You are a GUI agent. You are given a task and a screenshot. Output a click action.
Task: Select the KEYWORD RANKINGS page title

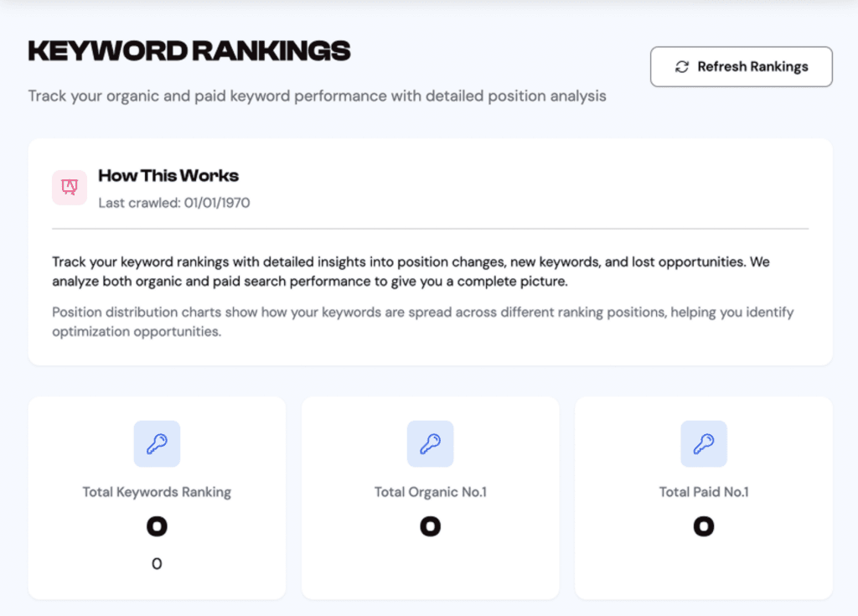(x=189, y=51)
